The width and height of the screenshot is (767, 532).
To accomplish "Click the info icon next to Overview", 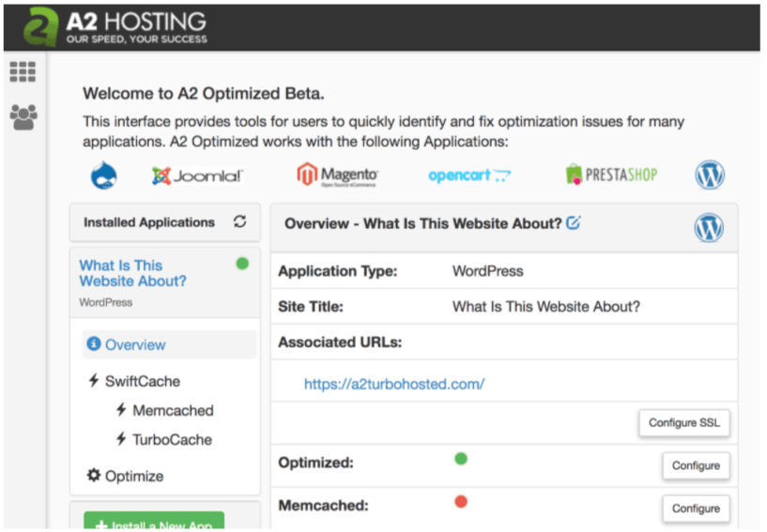I will click(x=94, y=343).
